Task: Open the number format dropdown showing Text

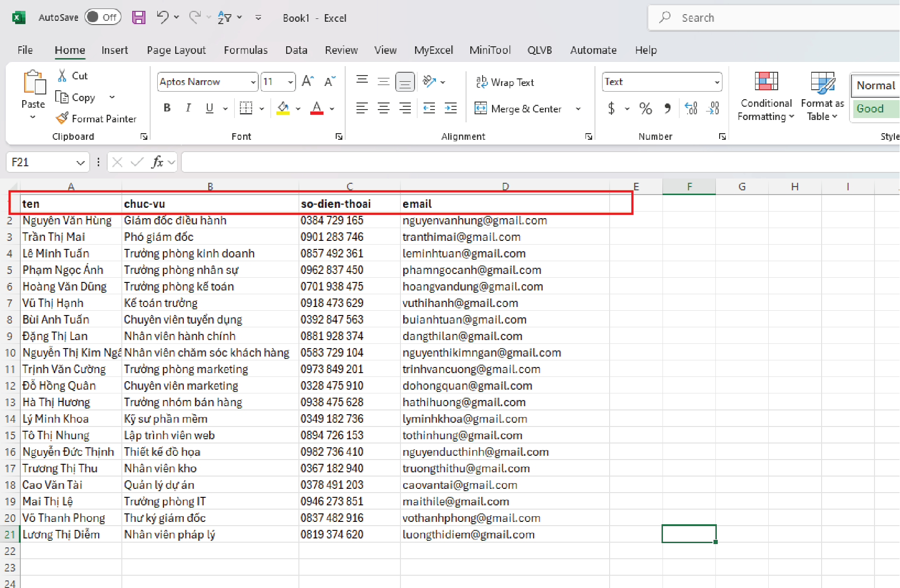Action: (717, 82)
